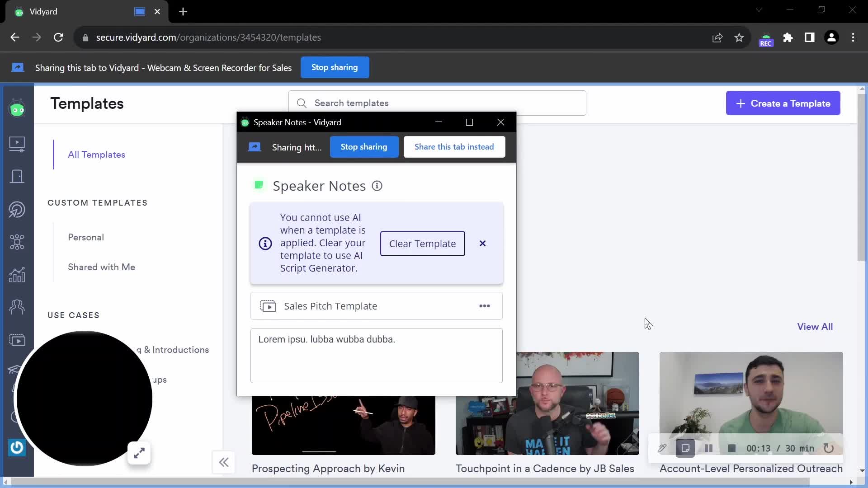Click the Vidyard REC extension icon
Viewport: 868px width, 488px height.
click(766, 39)
